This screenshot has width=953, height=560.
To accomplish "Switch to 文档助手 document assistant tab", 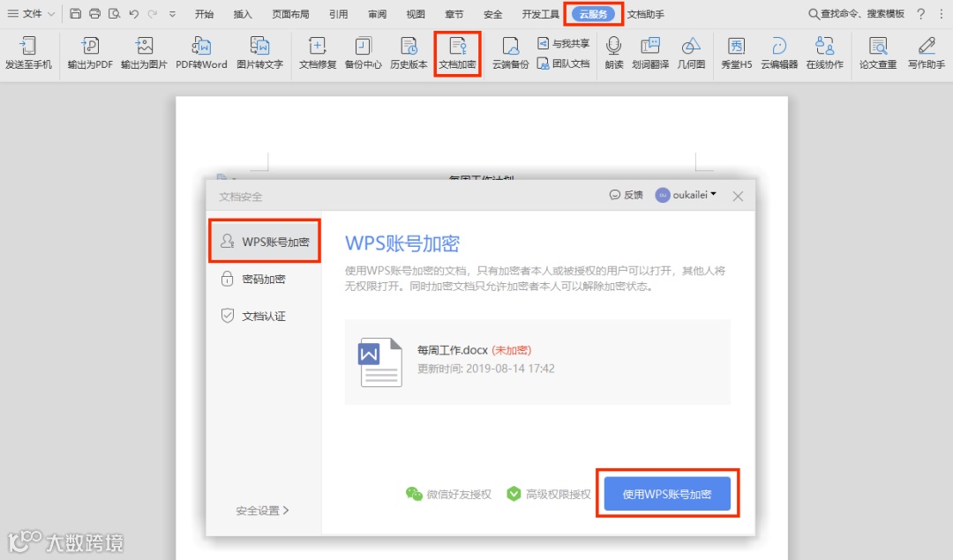I will click(x=645, y=14).
